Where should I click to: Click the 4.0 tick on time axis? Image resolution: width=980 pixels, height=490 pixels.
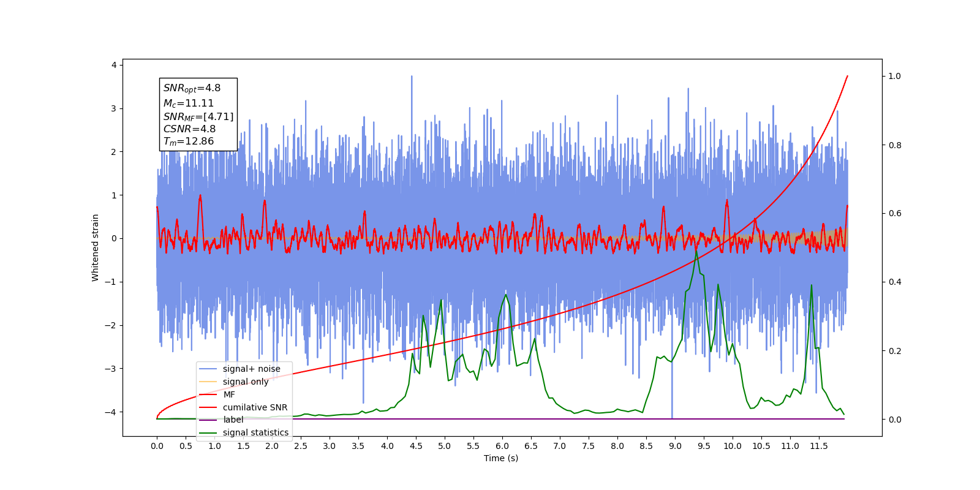(387, 446)
